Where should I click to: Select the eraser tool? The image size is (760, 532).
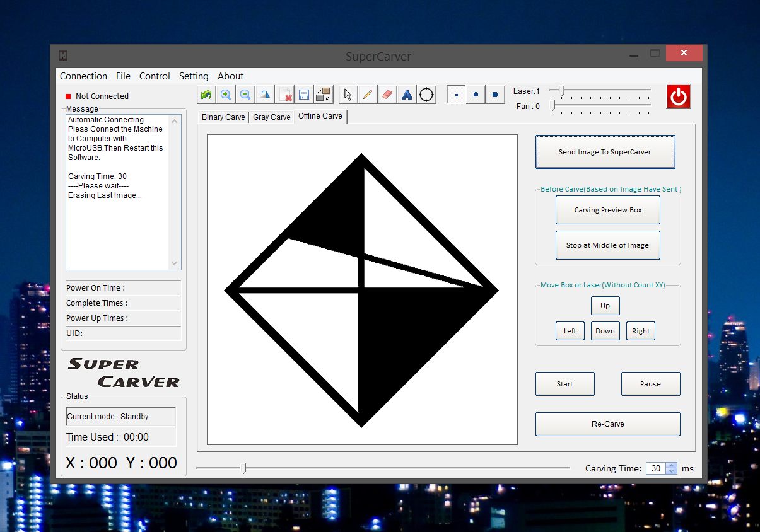(387, 95)
